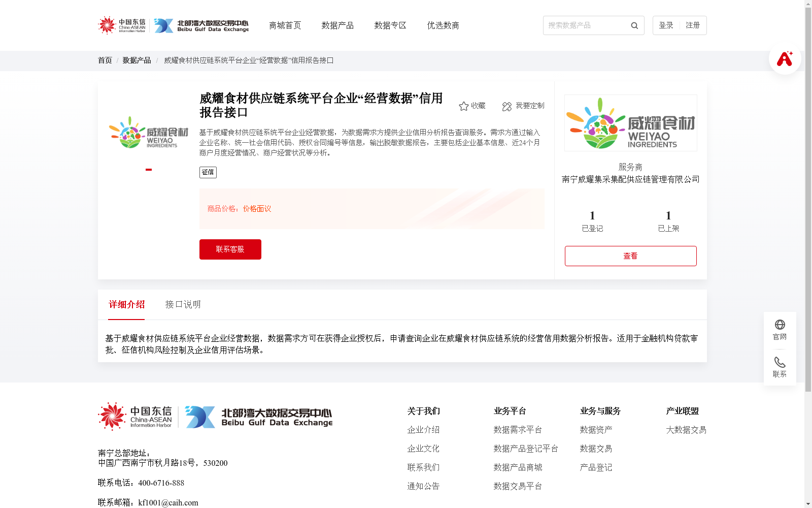The height and width of the screenshot is (508, 812).
Task: Click the product Weiyao Ingredients thumbnail logo
Action: [149, 132]
